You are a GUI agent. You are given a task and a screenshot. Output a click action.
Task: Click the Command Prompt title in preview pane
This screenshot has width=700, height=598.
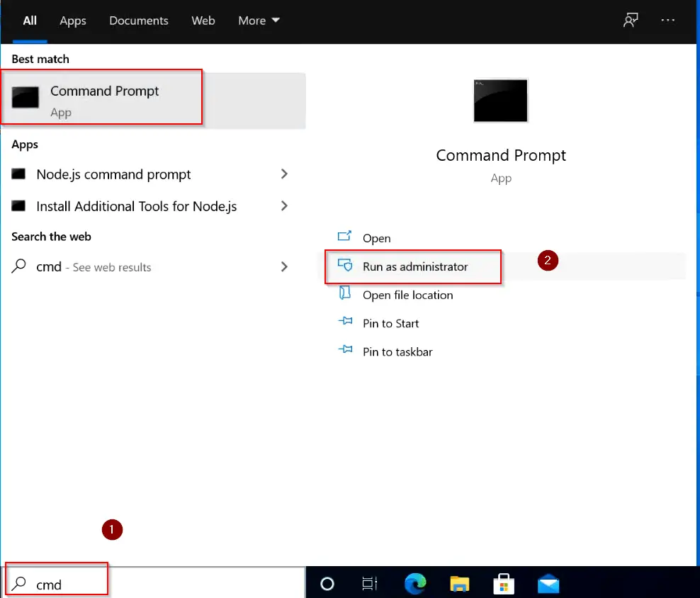501,155
